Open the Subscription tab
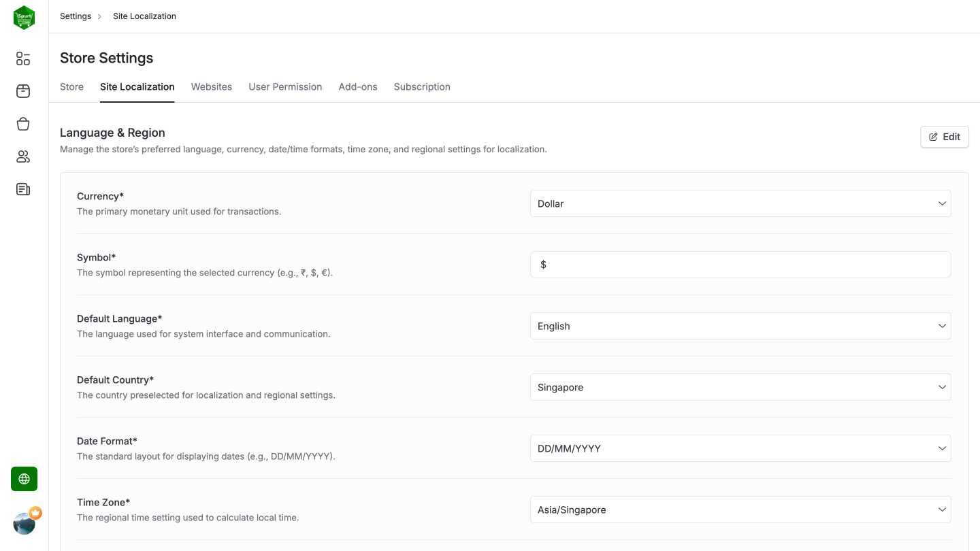980x551 pixels. (422, 86)
